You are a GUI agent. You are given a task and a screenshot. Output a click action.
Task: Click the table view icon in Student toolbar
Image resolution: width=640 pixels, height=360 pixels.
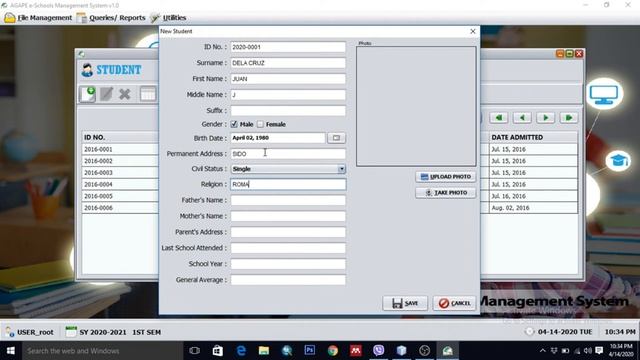(148, 94)
